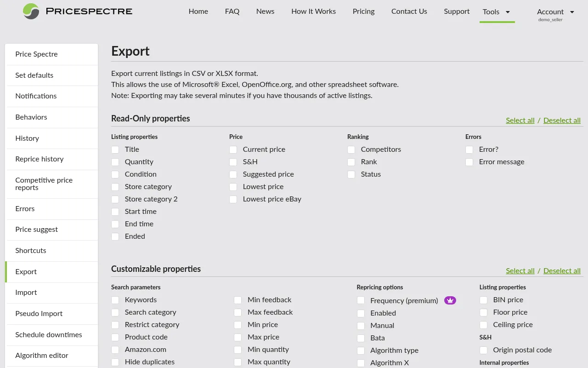The image size is (588, 368).
Task: Click the premium crown badge next to Frequency
Action: [x=450, y=300]
